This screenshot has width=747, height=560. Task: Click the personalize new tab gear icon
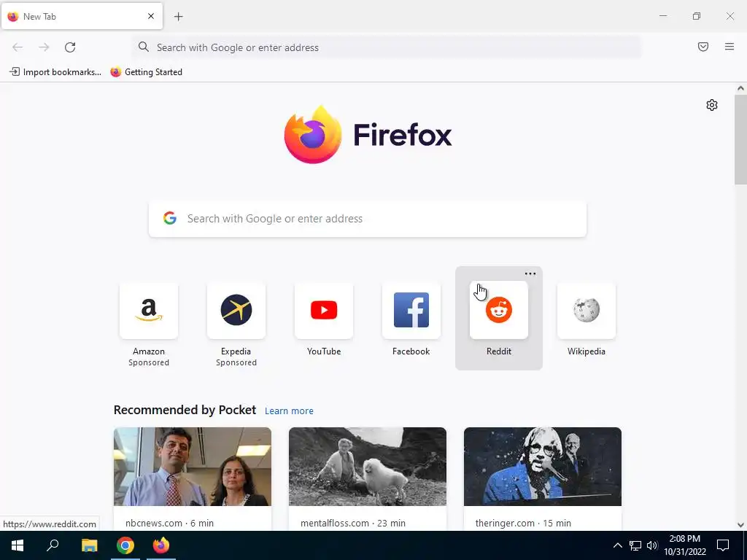click(712, 105)
